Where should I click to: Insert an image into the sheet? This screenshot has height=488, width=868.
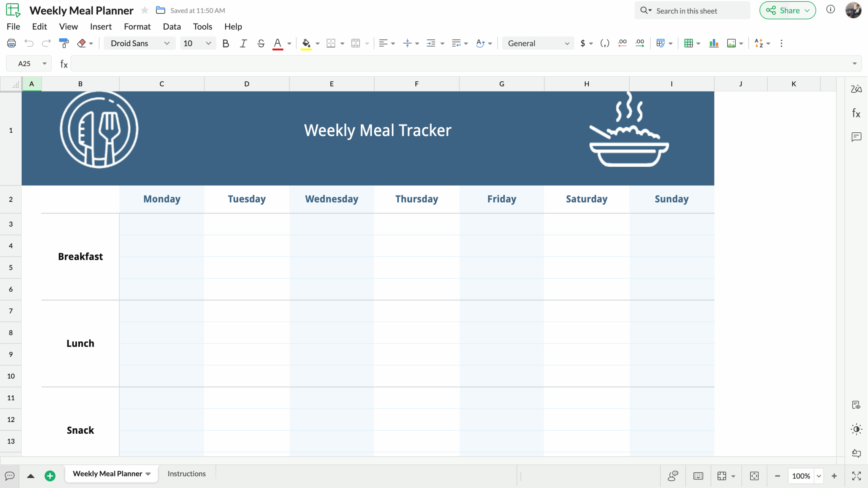[x=732, y=43]
